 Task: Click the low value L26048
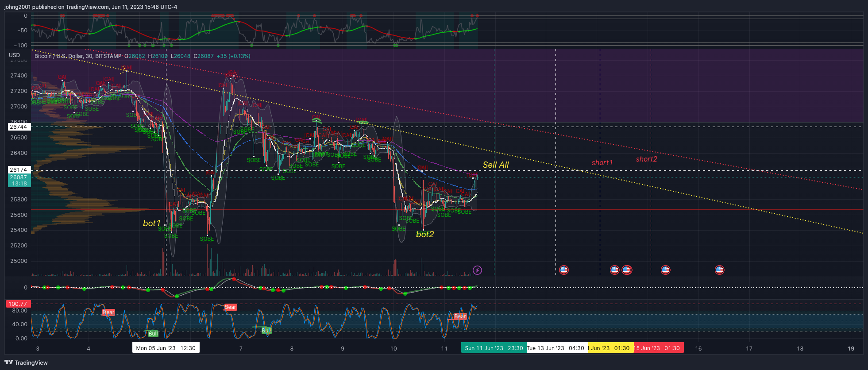click(x=181, y=56)
